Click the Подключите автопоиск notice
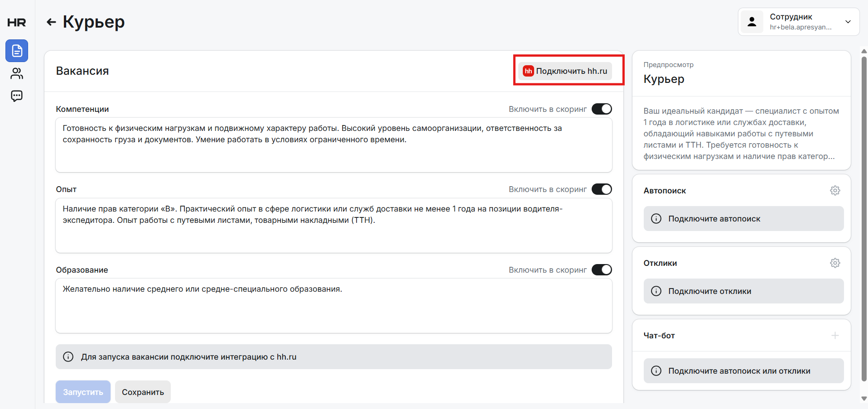The image size is (868, 409). (x=743, y=219)
